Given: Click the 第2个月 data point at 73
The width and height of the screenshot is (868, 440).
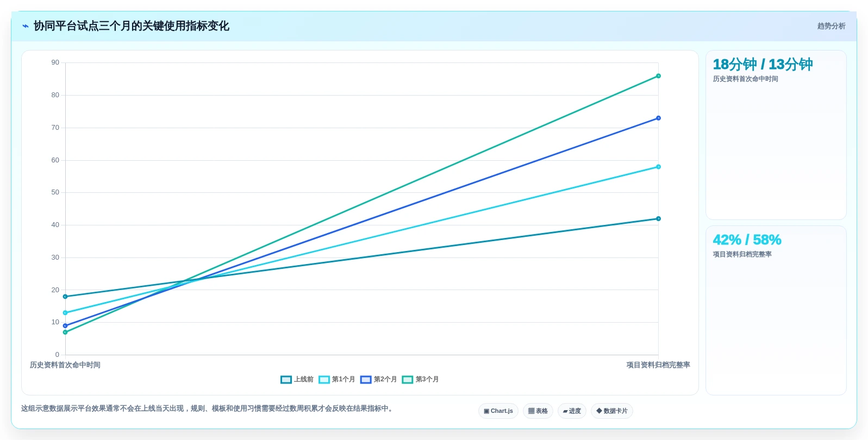Looking at the screenshot, I should 658,118.
